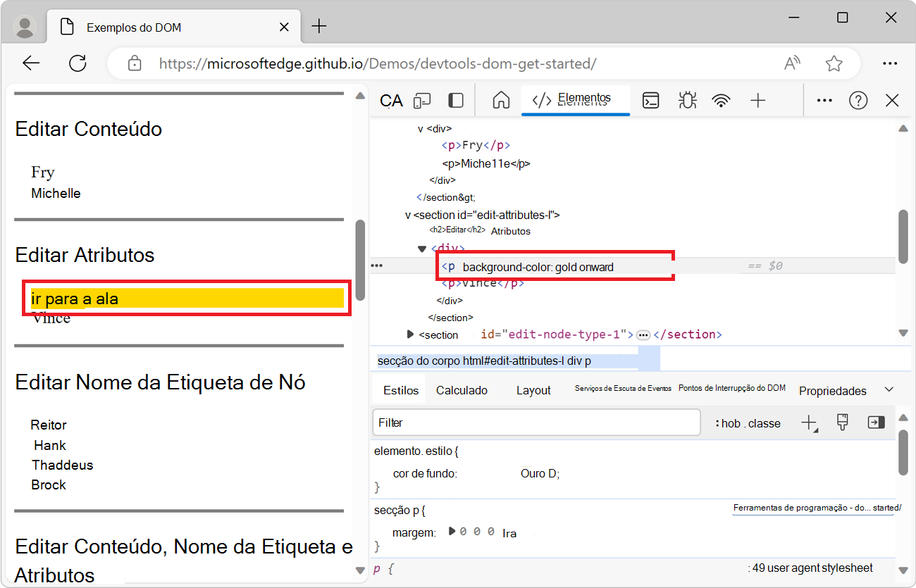
Task: Collapse the highlighted div node
Action: [421, 248]
